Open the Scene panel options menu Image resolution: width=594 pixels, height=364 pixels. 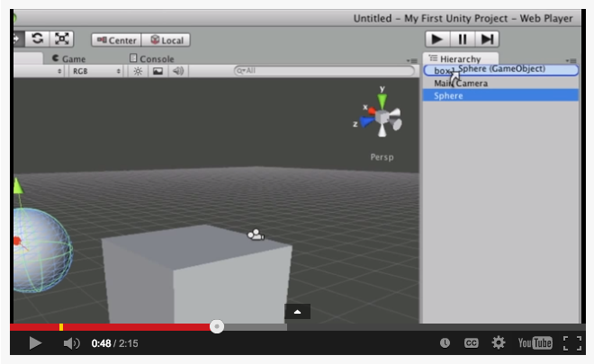point(412,60)
